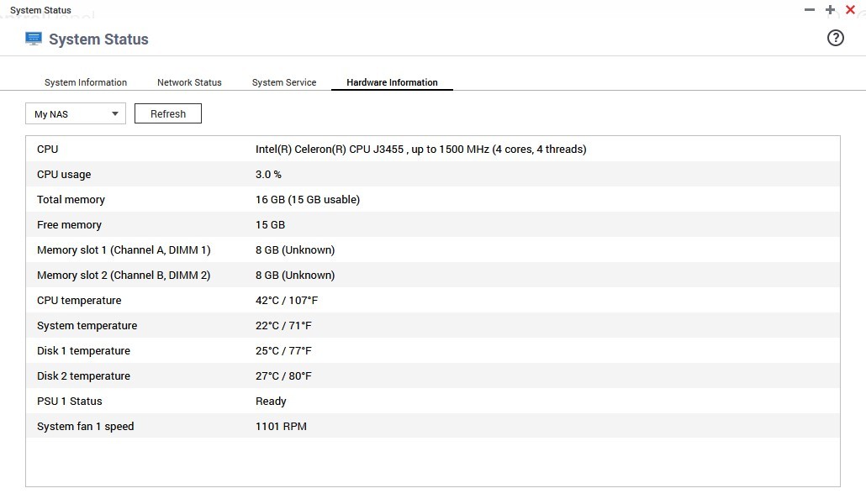
Task: Click the CPU temperature row
Action: tap(433, 301)
